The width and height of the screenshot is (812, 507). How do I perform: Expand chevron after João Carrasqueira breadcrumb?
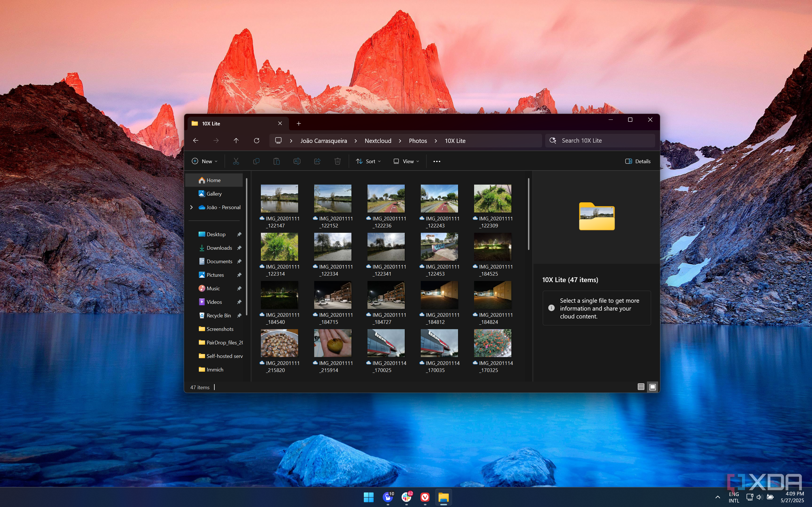[356, 141]
